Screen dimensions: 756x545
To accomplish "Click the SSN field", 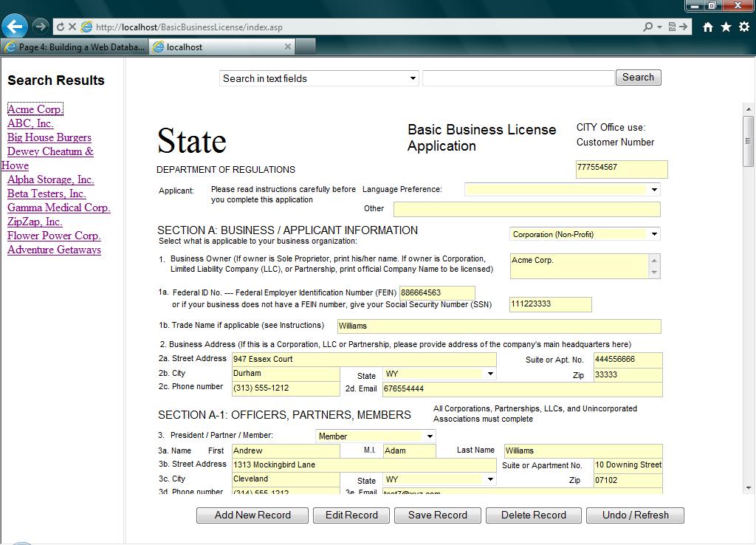I will click(550, 304).
